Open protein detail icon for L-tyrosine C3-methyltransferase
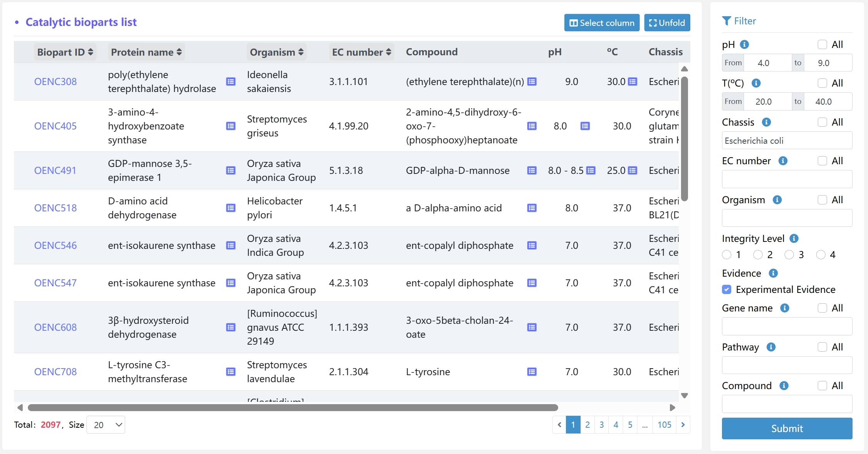 point(231,372)
